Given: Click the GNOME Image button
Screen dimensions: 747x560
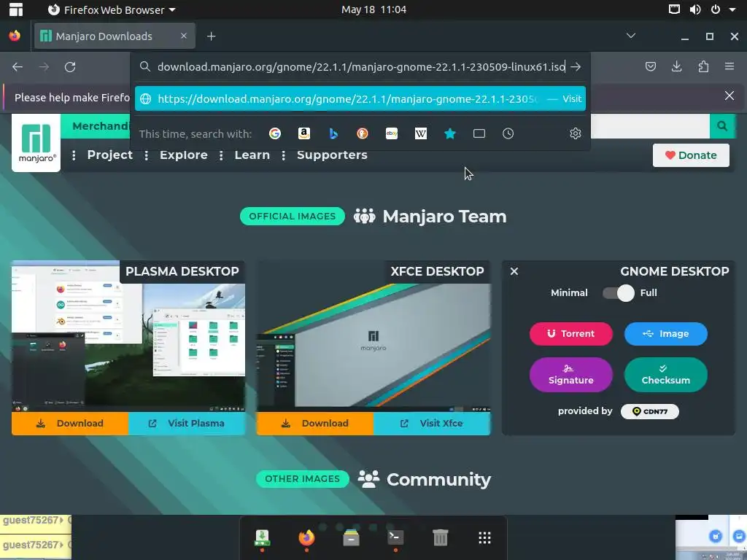Looking at the screenshot, I should [665, 334].
